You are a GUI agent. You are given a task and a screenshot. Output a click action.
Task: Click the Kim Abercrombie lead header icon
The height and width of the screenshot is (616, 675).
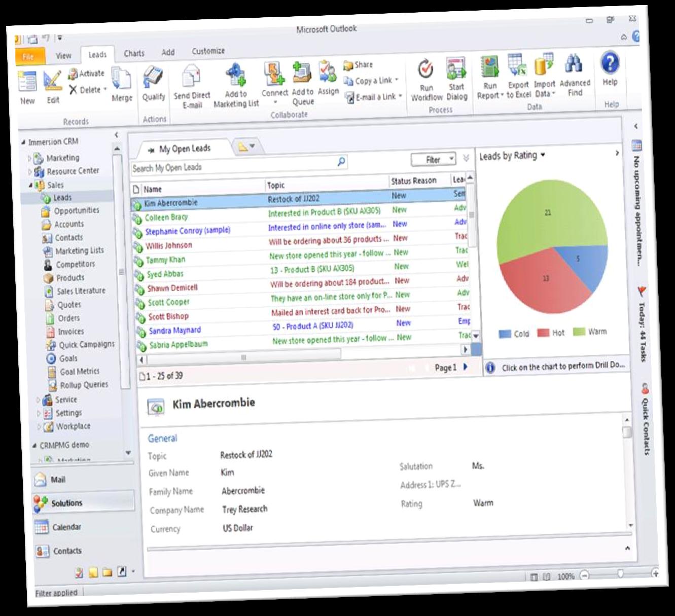[156, 407]
